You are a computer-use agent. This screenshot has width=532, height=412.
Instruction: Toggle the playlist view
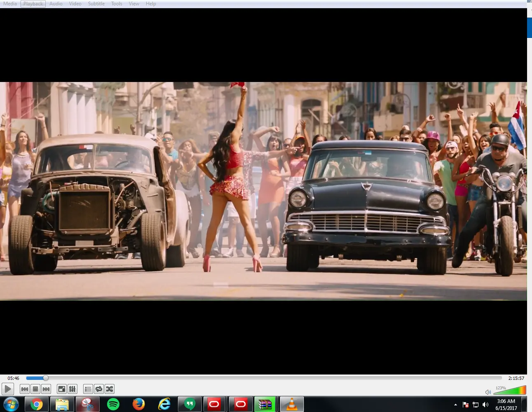(88, 389)
